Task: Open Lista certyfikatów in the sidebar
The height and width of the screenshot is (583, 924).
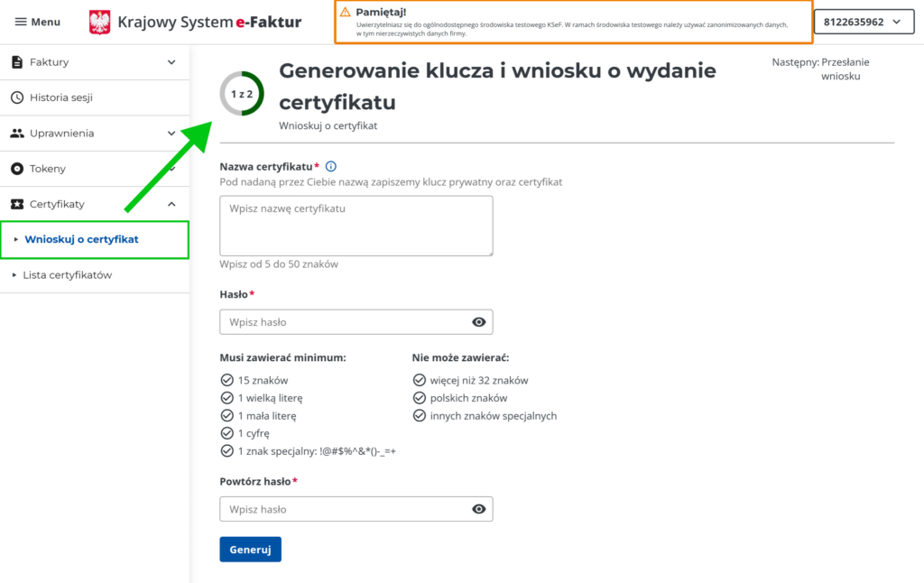Action: coord(68,275)
